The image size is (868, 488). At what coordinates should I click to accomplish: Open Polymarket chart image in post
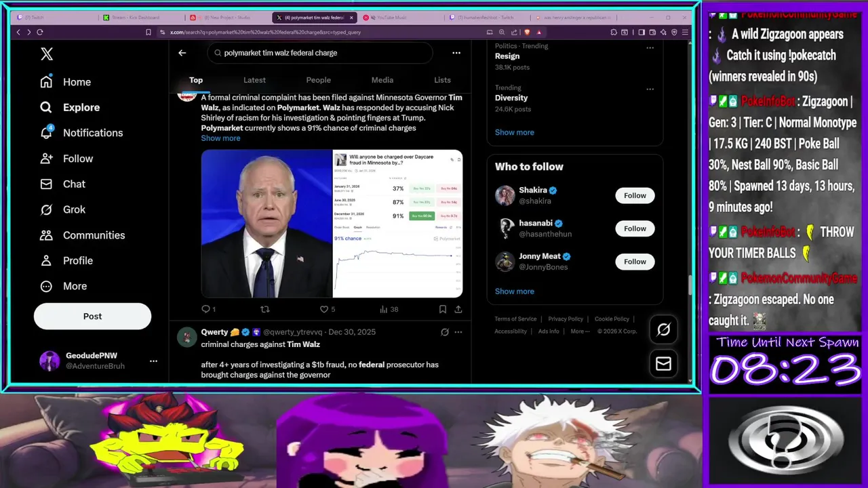398,224
